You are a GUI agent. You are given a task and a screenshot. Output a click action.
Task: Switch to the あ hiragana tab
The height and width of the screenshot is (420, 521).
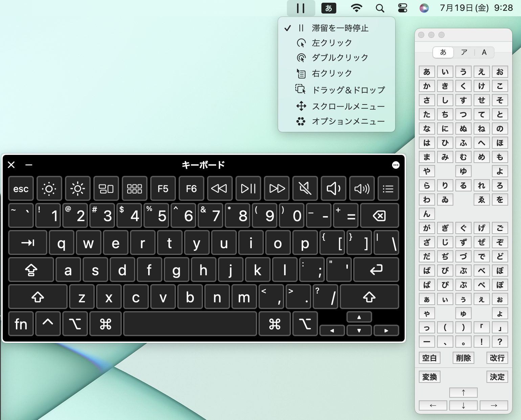click(x=443, y=52)
